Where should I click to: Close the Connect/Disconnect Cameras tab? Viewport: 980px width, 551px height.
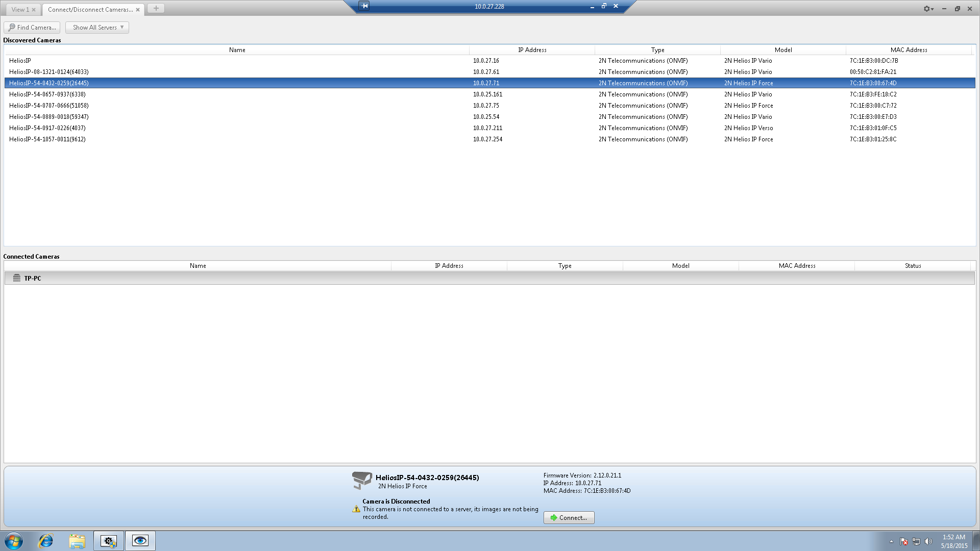click(x=138, y=10)
